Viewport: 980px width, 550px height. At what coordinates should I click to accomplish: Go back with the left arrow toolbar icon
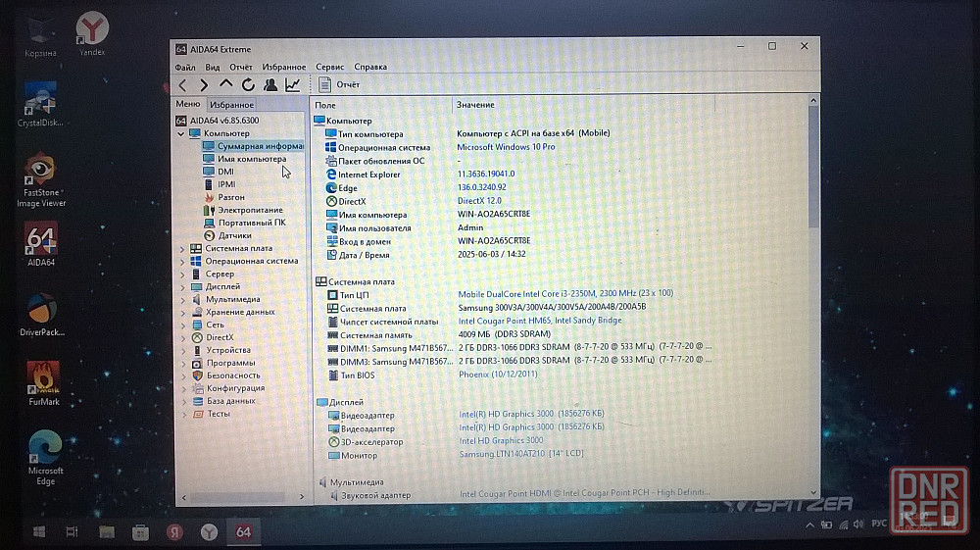click(x=182, y=85)
